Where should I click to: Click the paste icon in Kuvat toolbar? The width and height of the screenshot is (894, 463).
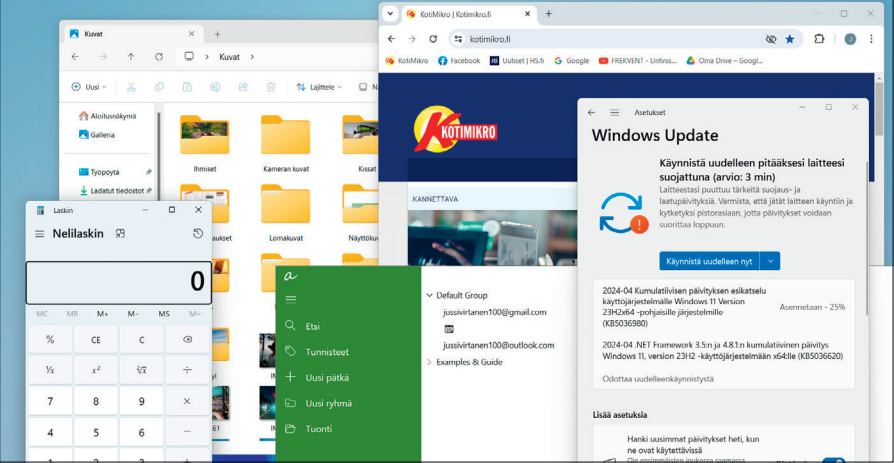pyautogui.click(x=187, y=87)
